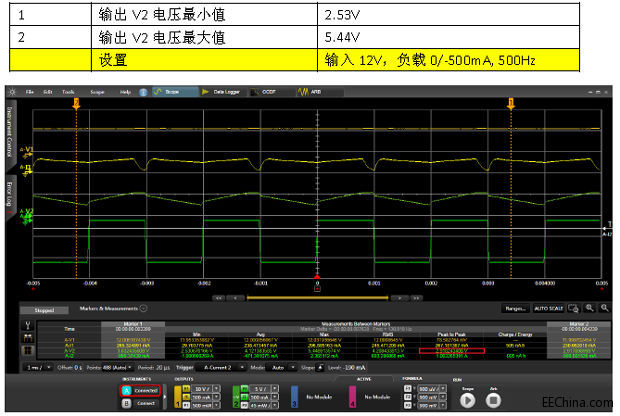The image size is (620, 416).
Task: Open the File menu
Action: (30, 92)
